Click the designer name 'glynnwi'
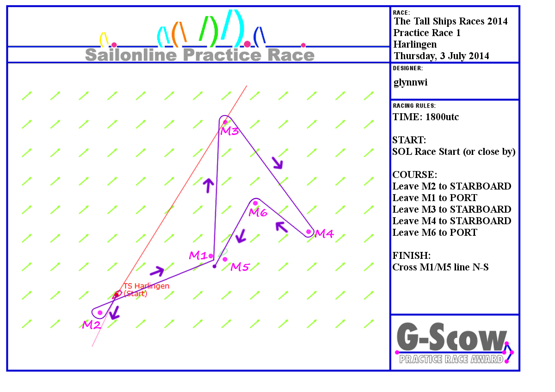 [411, 83]
